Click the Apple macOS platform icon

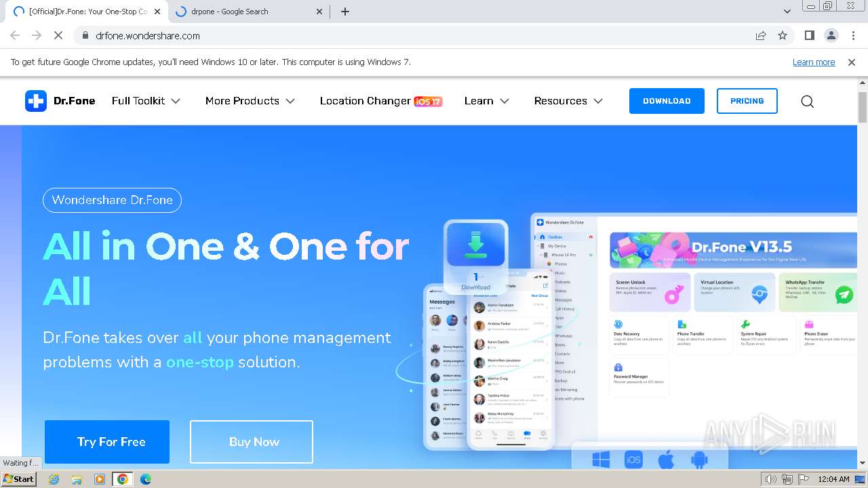click(x=666, y=460)
